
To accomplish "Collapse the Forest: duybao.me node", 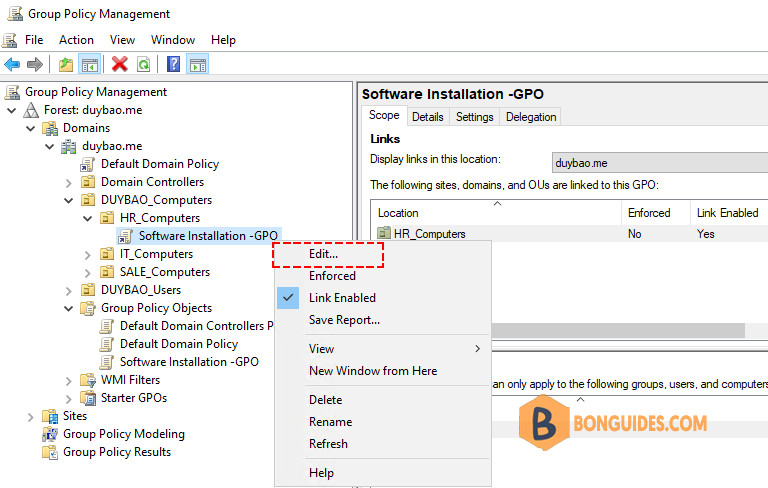I will pos(12,111).
